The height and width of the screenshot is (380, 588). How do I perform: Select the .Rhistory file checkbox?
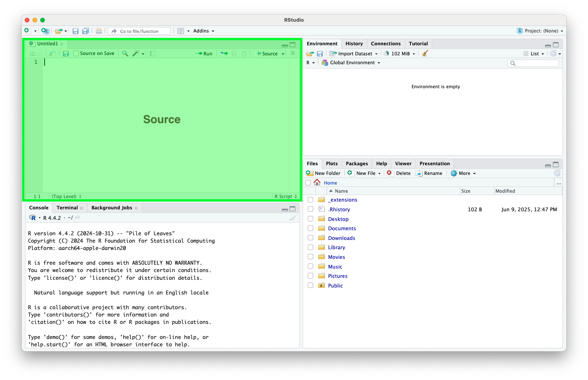(x=310, y=209)
